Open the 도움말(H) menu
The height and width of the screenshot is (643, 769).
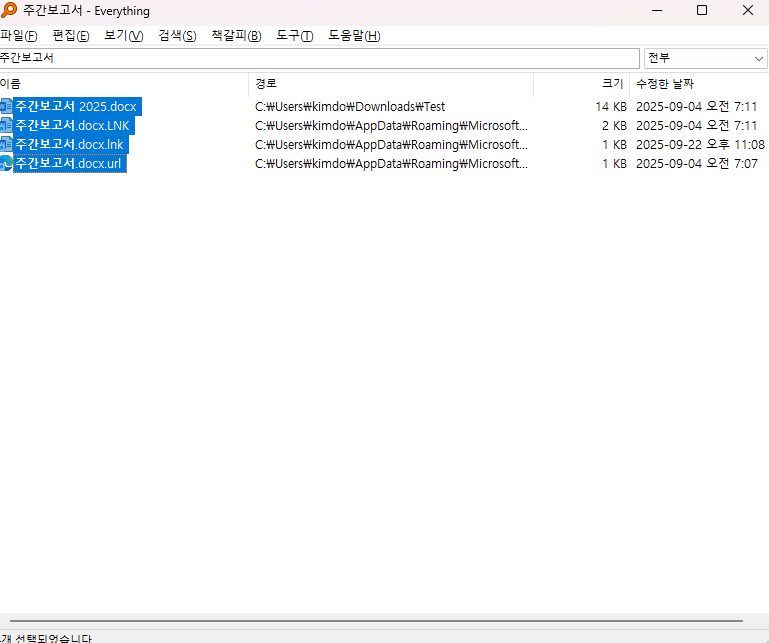[354, 35]
